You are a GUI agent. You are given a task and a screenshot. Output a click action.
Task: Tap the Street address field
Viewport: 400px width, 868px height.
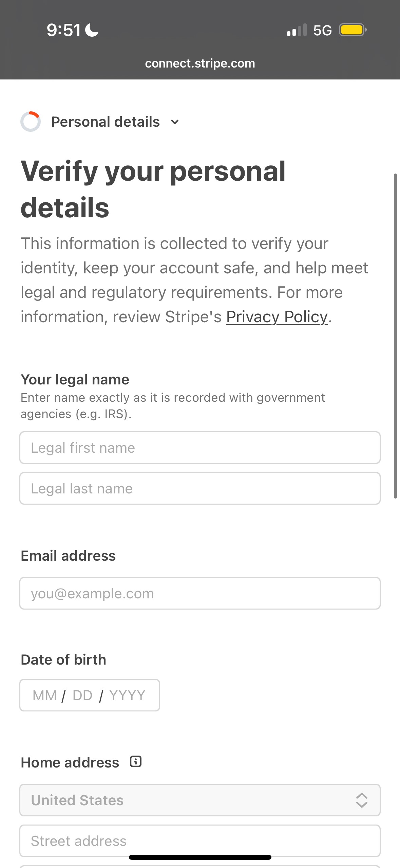200,841
